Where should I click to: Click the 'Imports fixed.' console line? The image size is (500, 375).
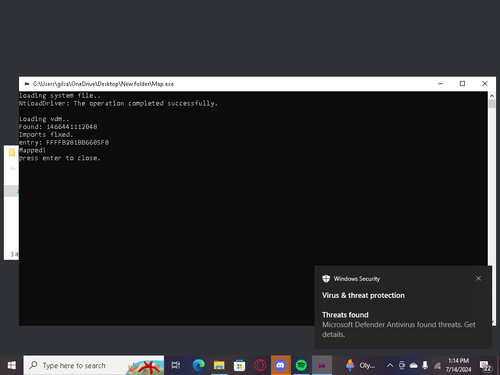(x=46, y=135)
